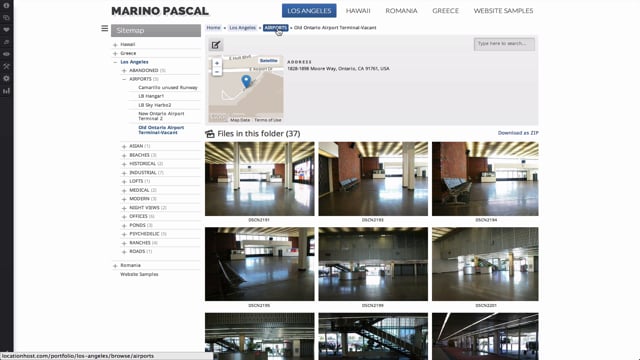Open LB Sky Harbo2 location
This screenshot has width=640, height=360.
point(155,105)
